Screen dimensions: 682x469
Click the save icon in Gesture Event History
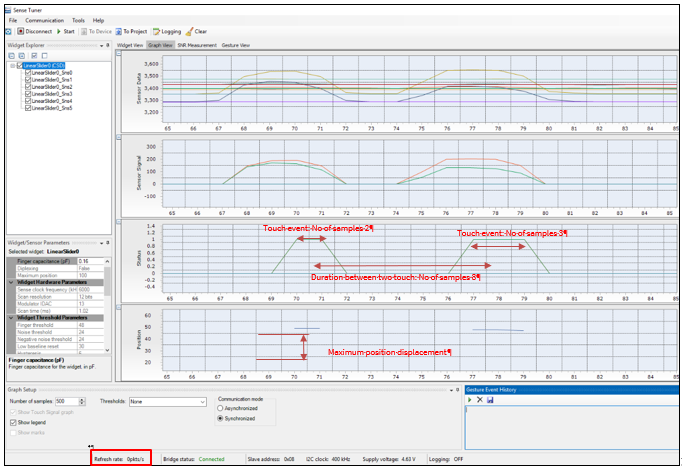pos(490,399)
